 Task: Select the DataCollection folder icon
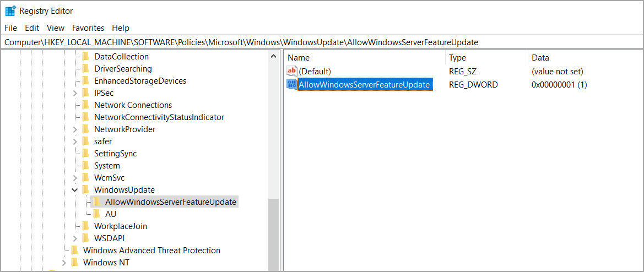point(85,57)
